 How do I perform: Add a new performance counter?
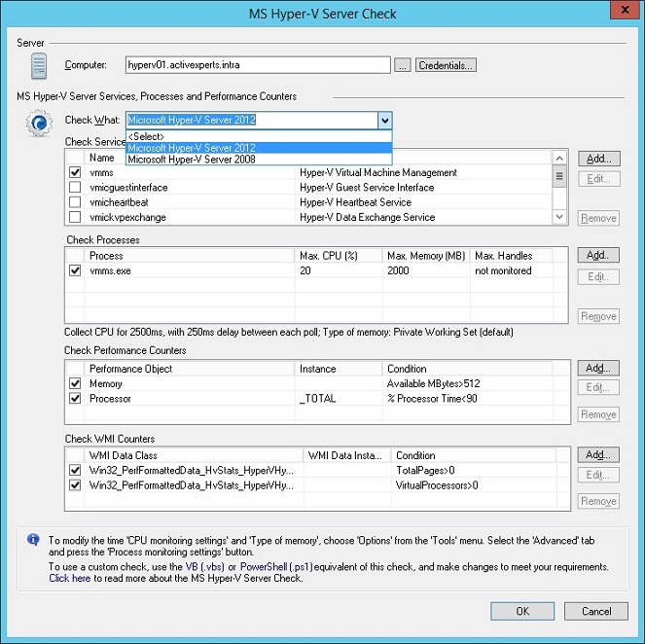(x=598, y=368)
